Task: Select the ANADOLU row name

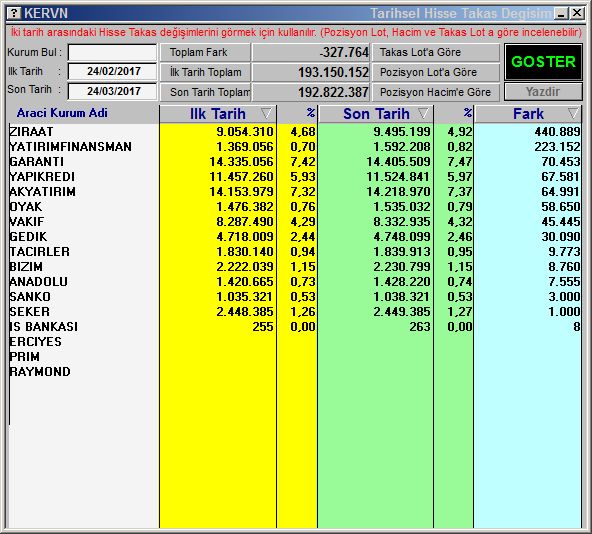Action: 39,282
